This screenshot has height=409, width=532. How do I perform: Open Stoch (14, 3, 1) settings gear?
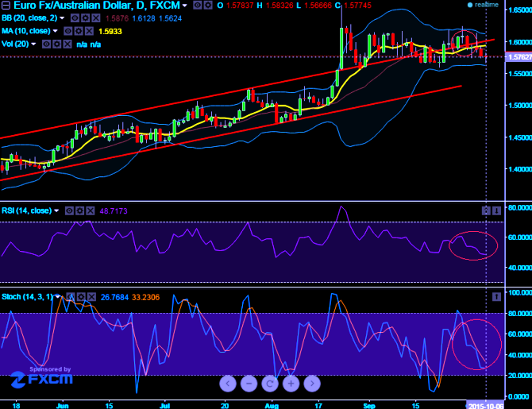81,297
